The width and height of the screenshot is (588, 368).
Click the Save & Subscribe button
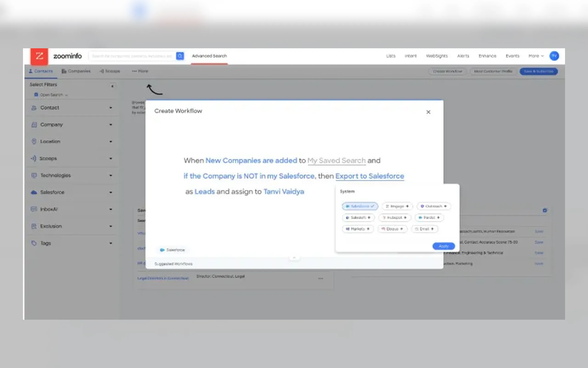(x=538, y=71)
